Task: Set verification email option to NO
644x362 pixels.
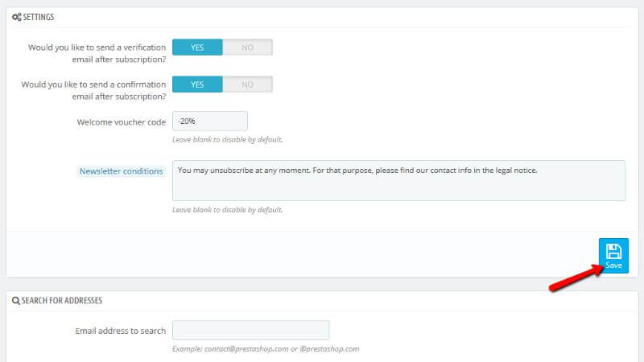Action: [x=247, y=47]
